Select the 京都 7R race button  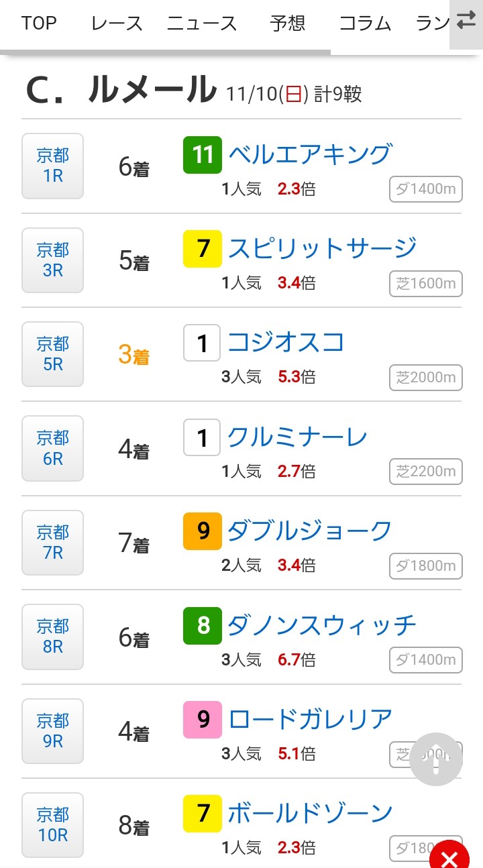(x=52, y=543)
